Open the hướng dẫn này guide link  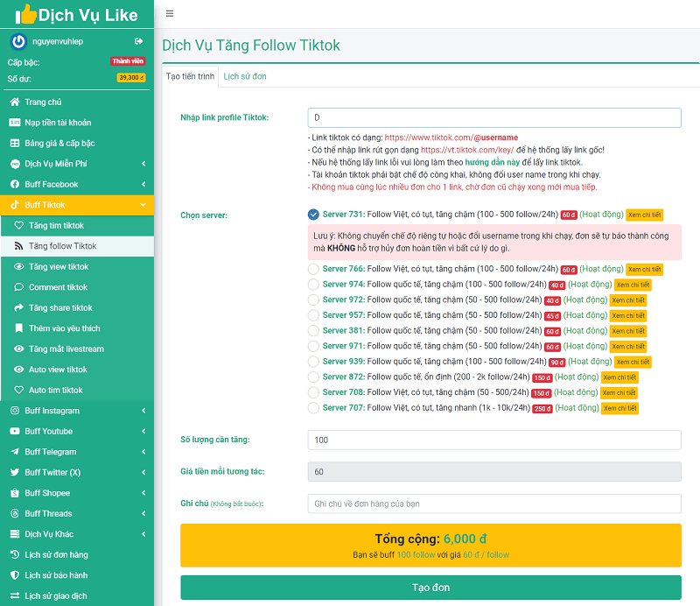point(493,162)
